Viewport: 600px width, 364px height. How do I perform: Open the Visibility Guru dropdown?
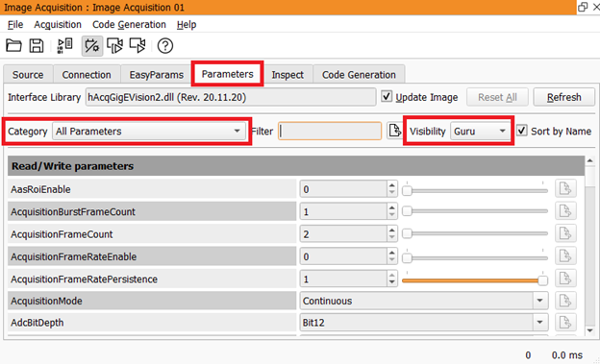point(481,132)
